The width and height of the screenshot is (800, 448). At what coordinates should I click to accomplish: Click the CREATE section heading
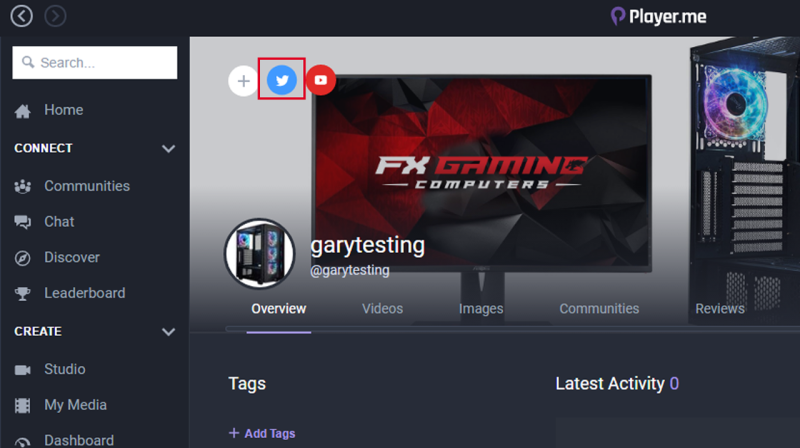pyautogui.click(x=38, y=331)
